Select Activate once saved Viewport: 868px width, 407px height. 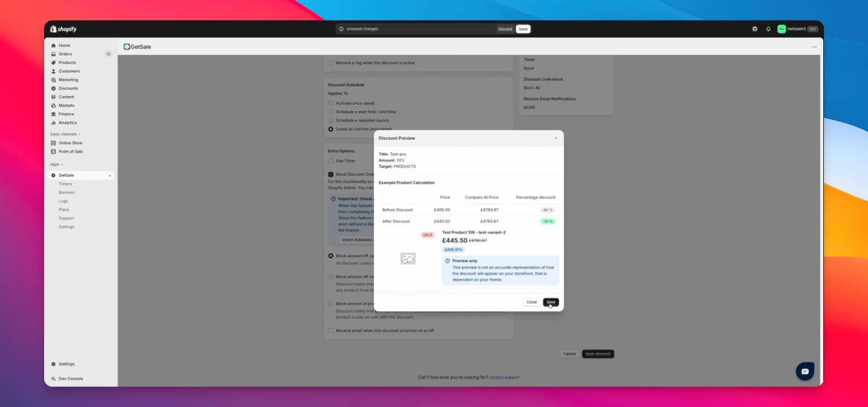331,103
